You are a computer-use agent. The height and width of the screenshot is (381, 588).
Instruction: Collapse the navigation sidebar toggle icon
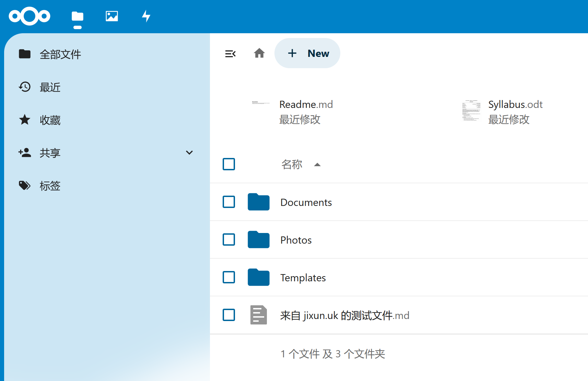[x=230, y=54]
